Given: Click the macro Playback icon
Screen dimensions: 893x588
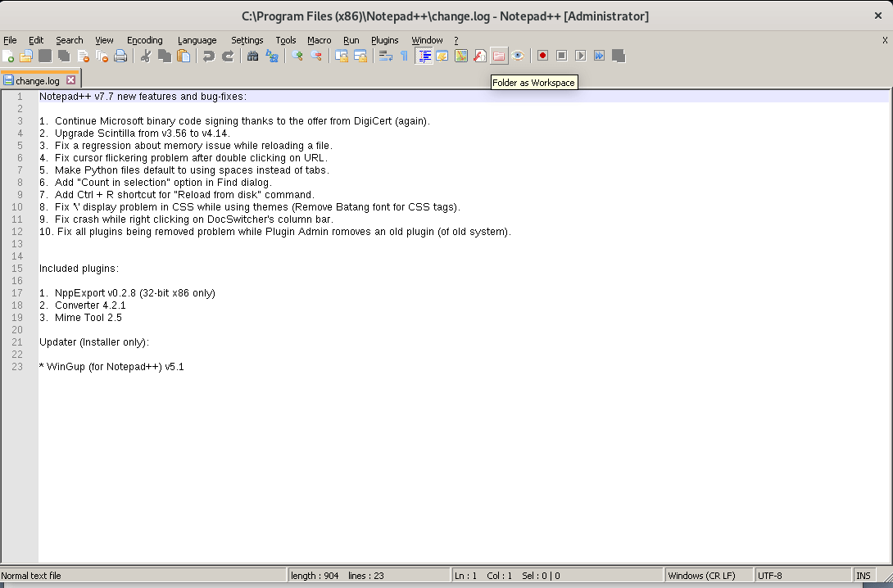Looking at the screenshot, I should click(580, 56).
